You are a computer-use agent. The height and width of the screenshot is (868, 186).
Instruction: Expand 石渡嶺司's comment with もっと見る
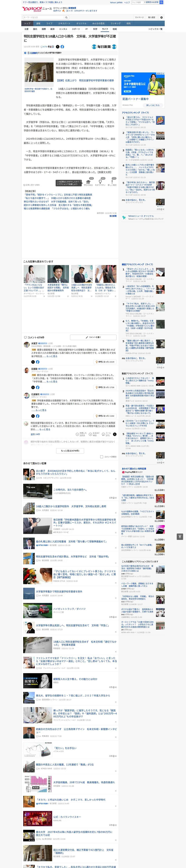point(41,410)
